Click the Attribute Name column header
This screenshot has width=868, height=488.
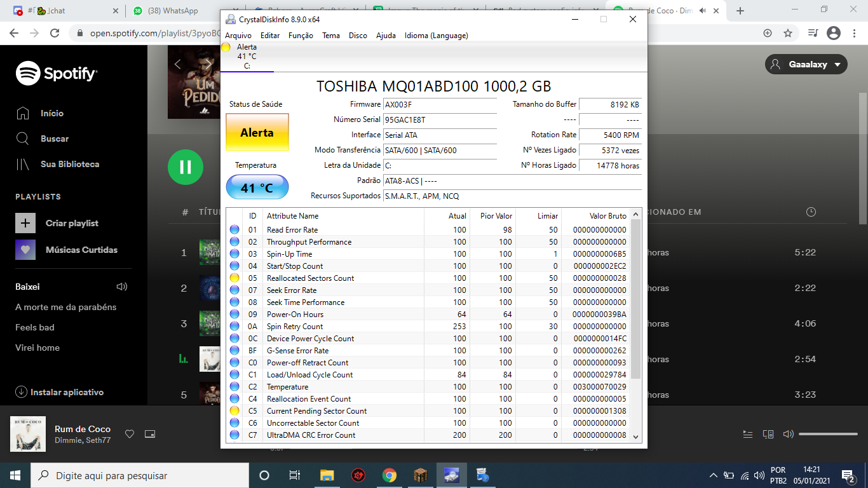click(343, 216)
